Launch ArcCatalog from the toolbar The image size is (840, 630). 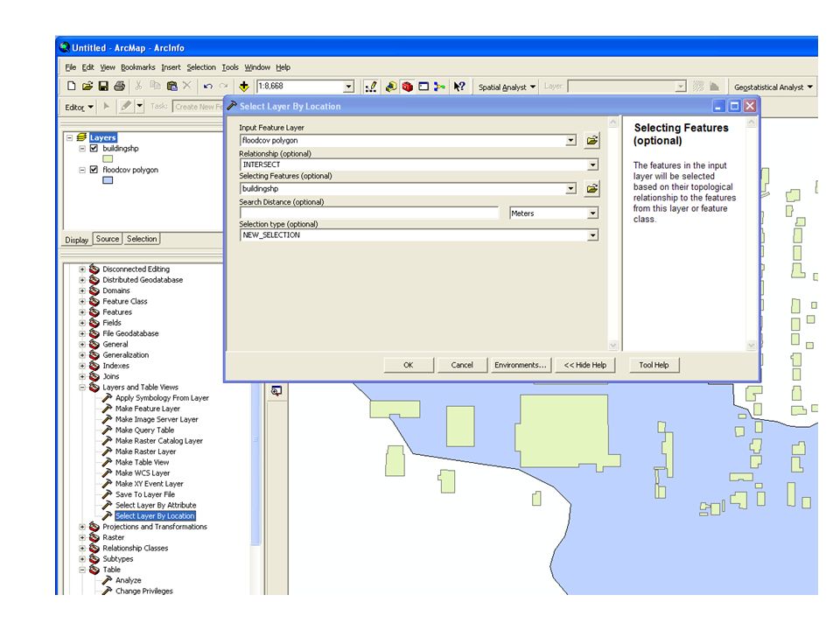tap(391, 87)
